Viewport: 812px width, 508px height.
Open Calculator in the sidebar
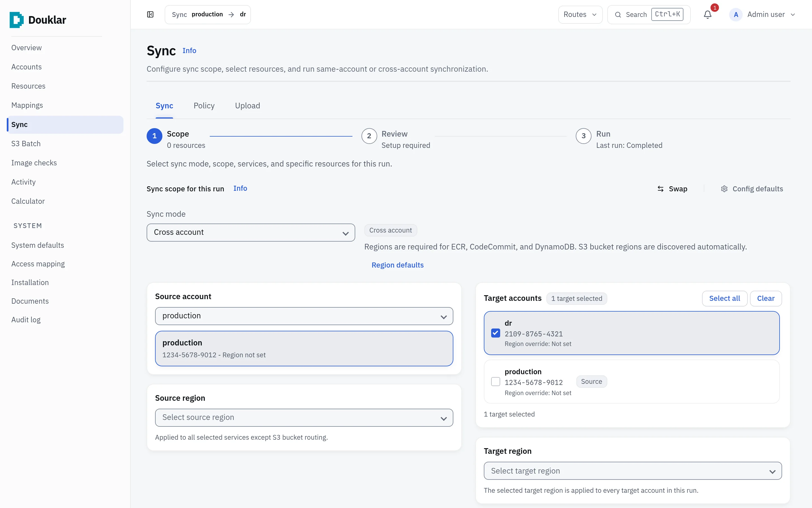[x=28, y=201]
